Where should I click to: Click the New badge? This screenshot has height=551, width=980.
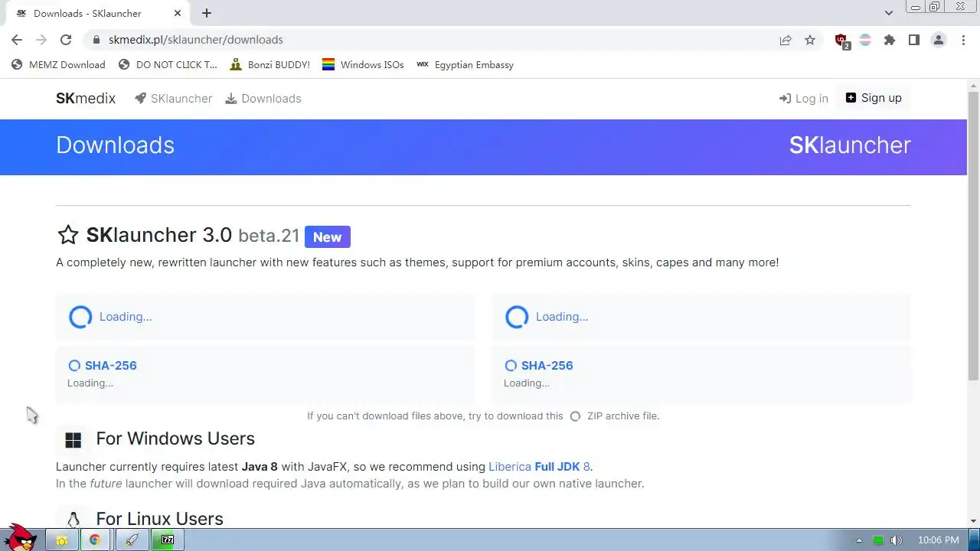tap(328, 237)
